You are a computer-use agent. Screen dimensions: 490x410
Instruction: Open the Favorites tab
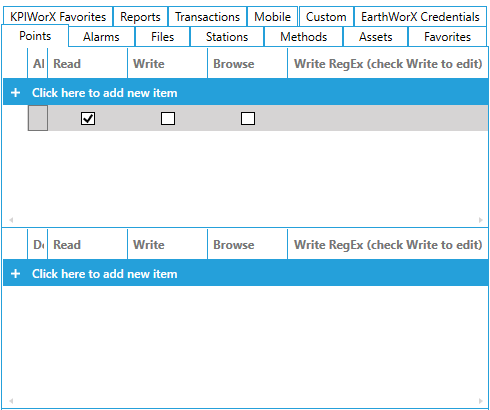(447, 37)
